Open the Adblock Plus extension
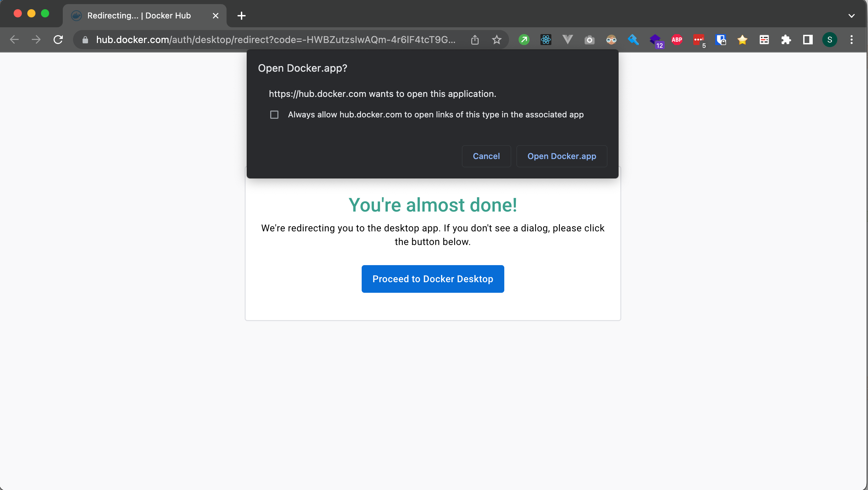 pyautogui.click(x=677, y=40)
